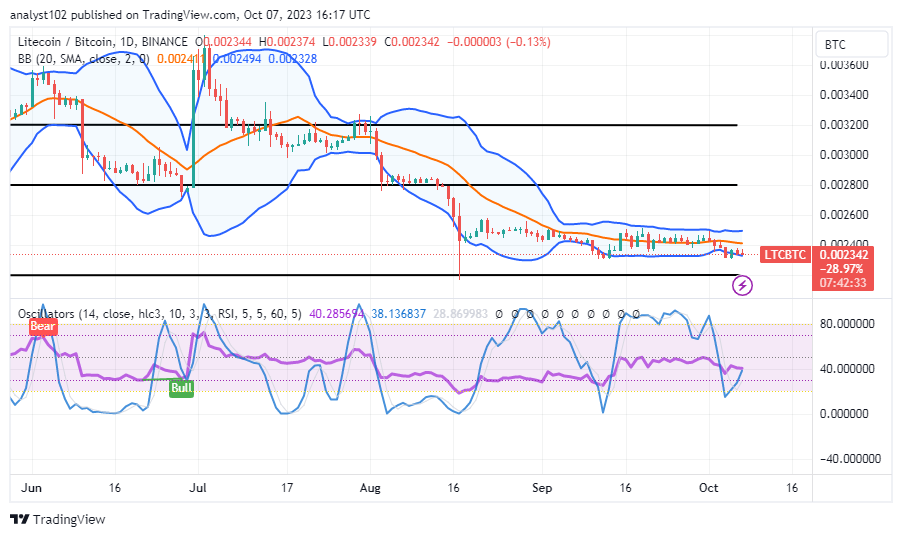
Task: Click the −0.000003 (−0.13%) change text
Action: point(499,41)
